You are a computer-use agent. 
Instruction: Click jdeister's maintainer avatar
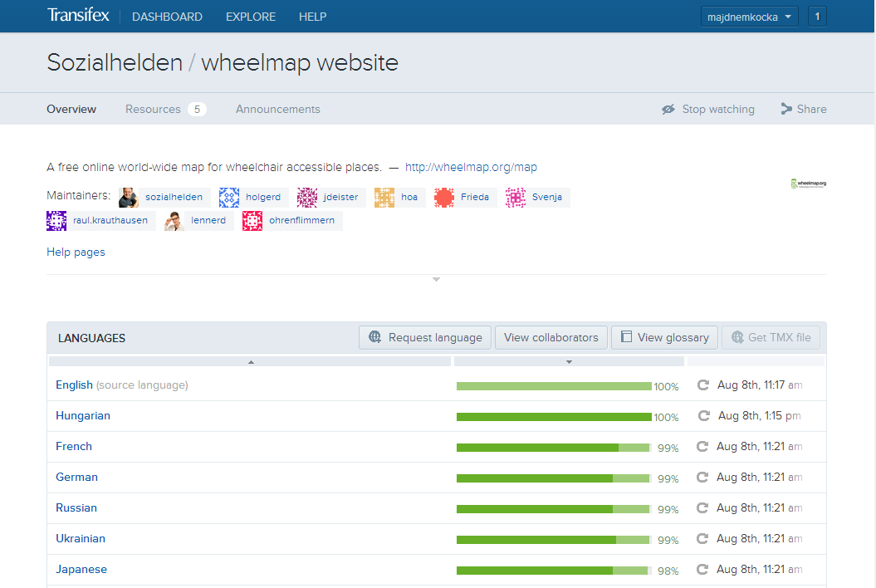coord(306,198)
